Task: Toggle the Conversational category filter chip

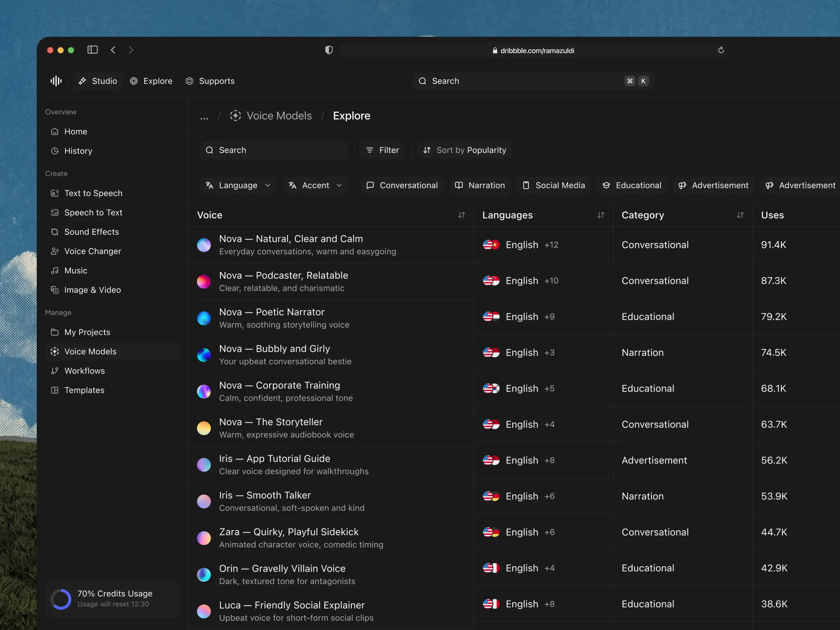Action: click(x=402, y=185)
